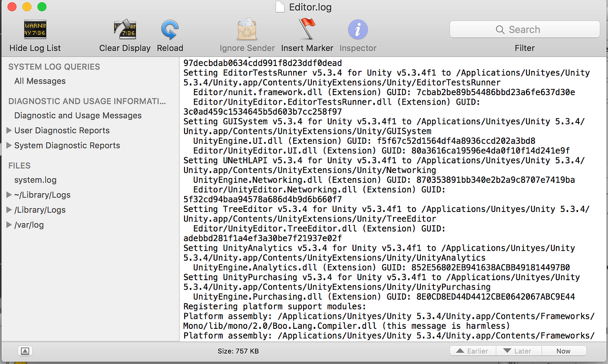Open system.log in the Files list
The image size is (608, 364).
tap(35, 180)
